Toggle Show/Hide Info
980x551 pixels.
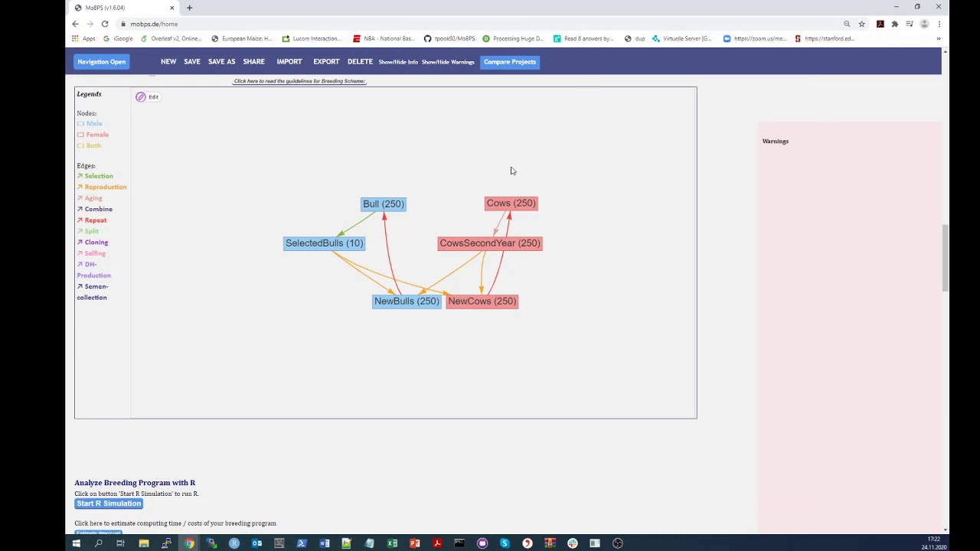coord(398,62)
